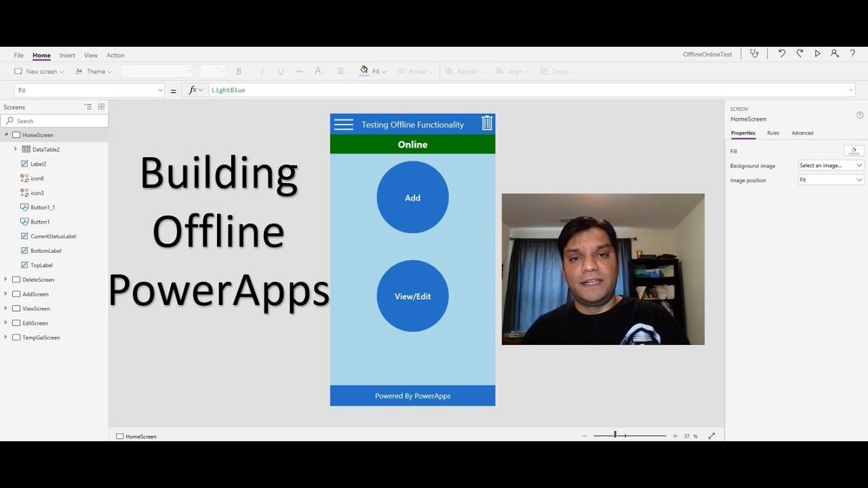This screenshot has width=868, height=488.
Task: Switch Screens pane to thumbnail grid view
Action: point(101,106)
